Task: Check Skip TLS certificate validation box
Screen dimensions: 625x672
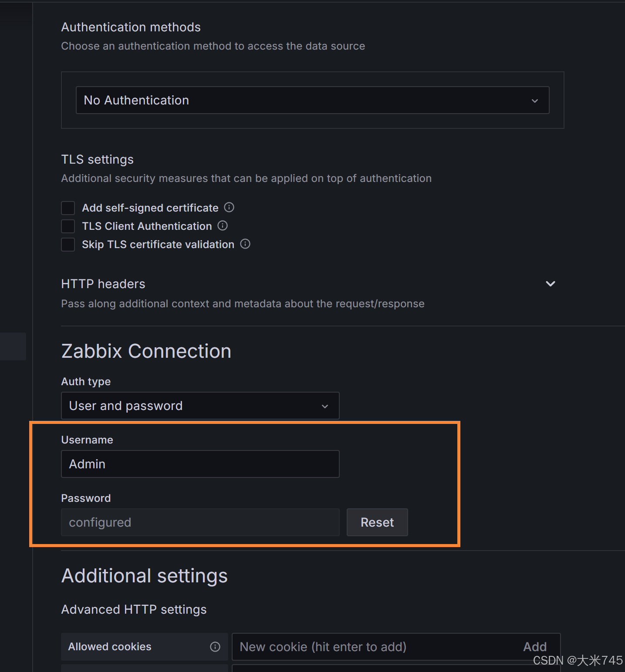Action: (x=68, y=244)
